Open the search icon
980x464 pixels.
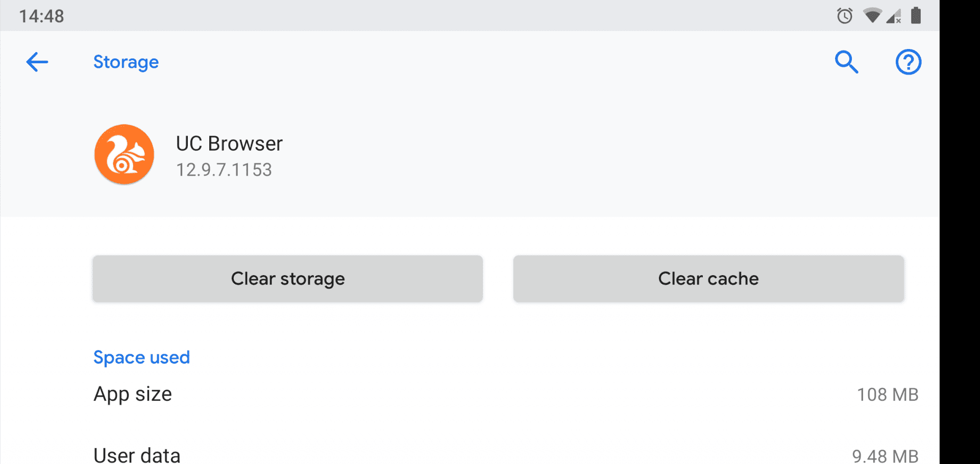846,62
